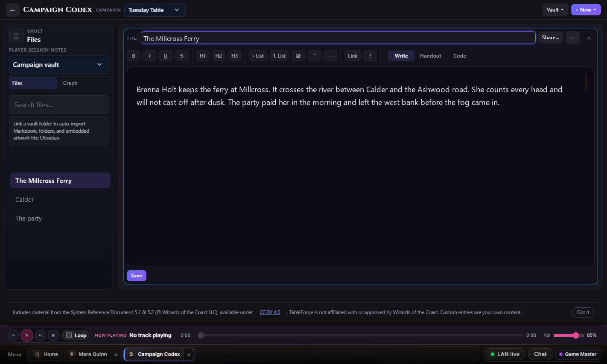Insert a numbered list
The height and width of the screenshot is (364, 607).
coord(279,56)
